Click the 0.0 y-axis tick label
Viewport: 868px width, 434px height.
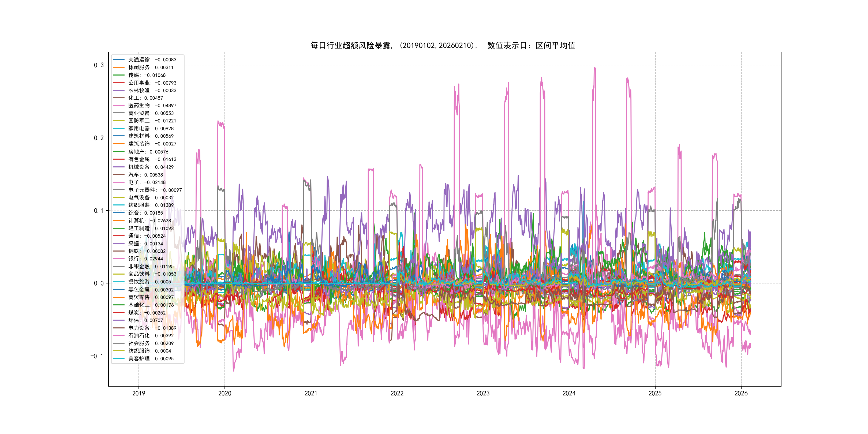99,283
